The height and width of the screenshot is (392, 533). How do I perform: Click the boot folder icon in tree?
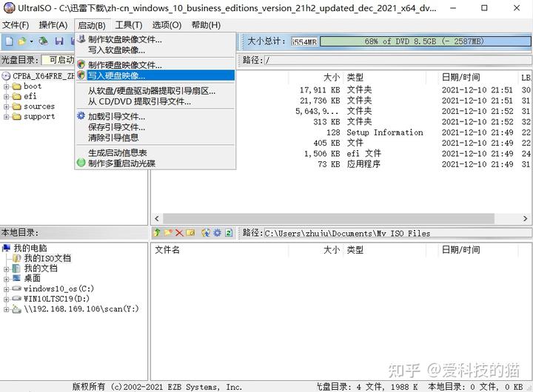(x=16, y=87)
